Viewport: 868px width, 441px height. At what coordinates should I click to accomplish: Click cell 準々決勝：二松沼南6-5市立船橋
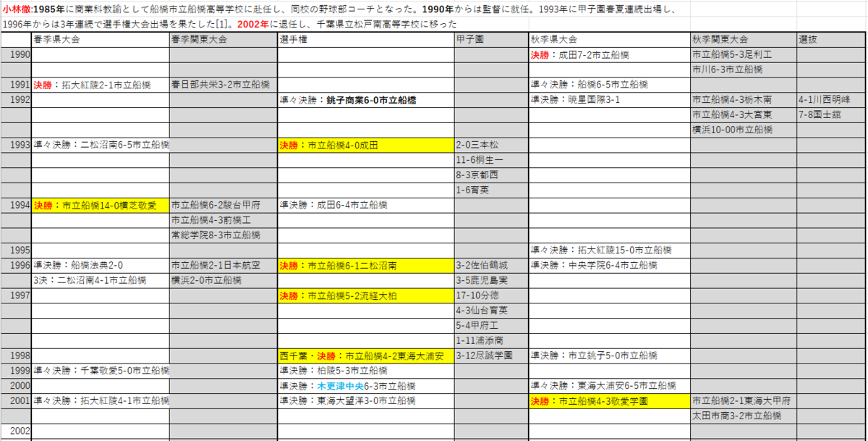pos(101,146)
